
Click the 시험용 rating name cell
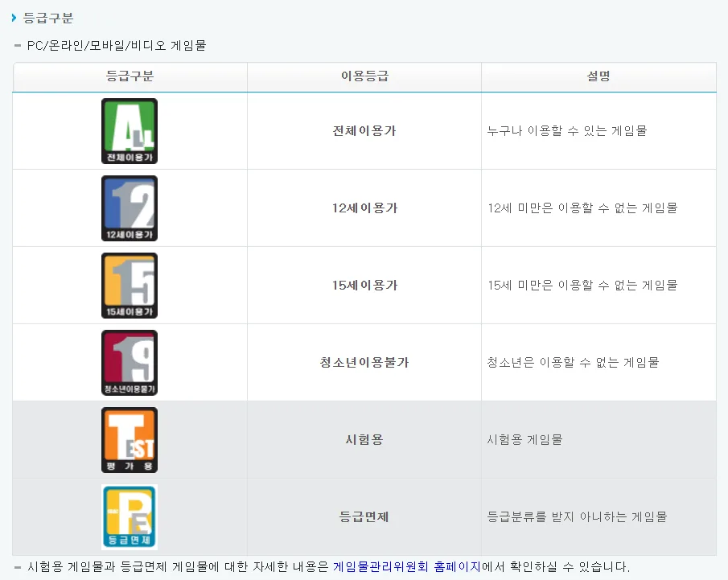click(x=364, y=439)
